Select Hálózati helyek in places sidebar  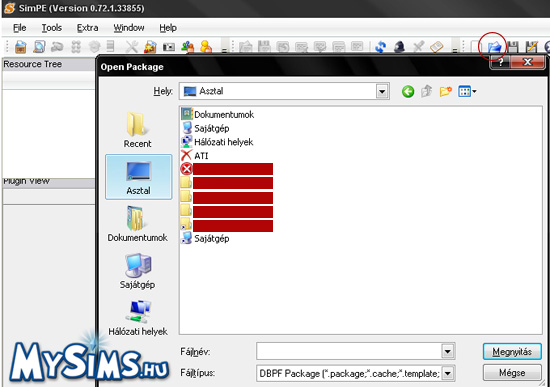tap(138, 318)
